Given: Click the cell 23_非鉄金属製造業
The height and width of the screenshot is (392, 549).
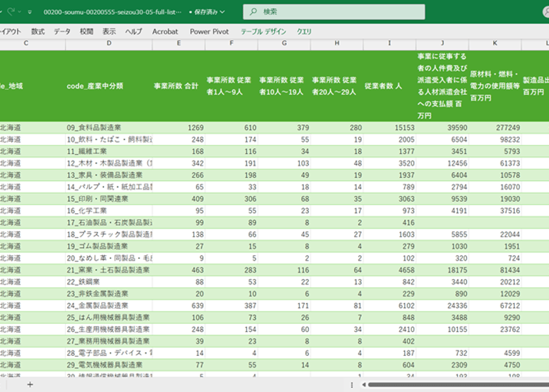Looking at the screenshot, I should point(109,294).
